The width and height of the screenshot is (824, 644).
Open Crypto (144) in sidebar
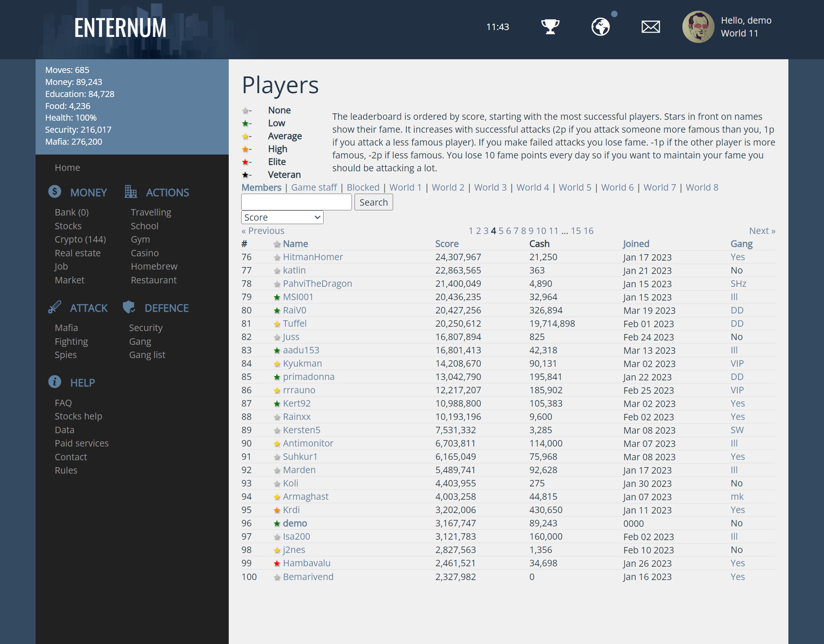pos(80,240)
